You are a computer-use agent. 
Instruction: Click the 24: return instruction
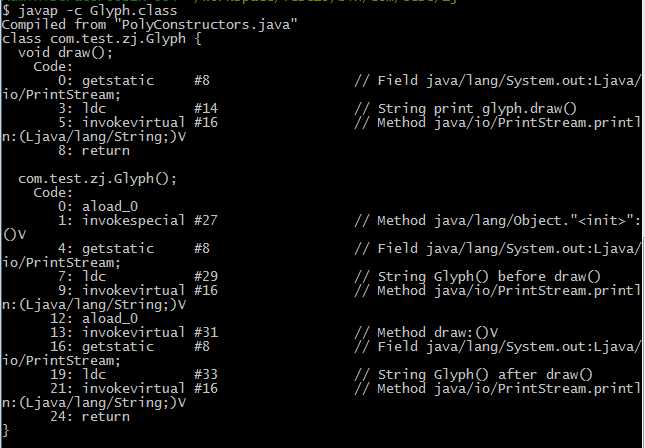pyautogui.click(x=90, y=416)
